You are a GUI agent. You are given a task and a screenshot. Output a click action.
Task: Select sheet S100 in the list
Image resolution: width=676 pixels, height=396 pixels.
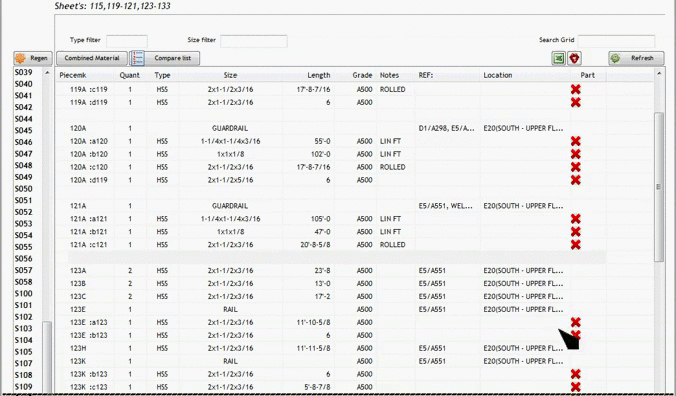point(24,293)
